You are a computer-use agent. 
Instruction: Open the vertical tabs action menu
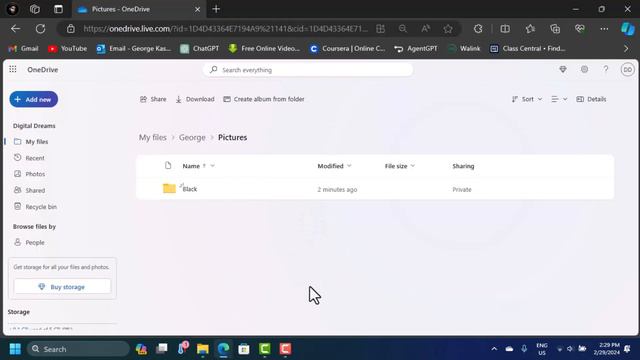pyautogui.click(x=58, y=9)
